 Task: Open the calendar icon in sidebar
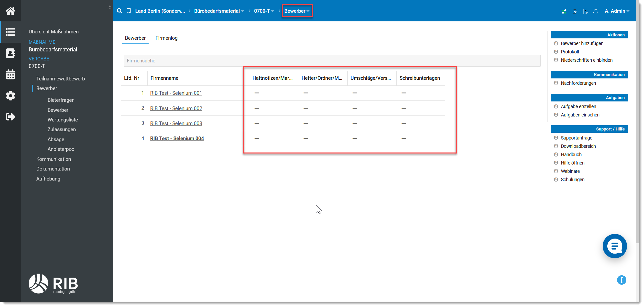10,74
